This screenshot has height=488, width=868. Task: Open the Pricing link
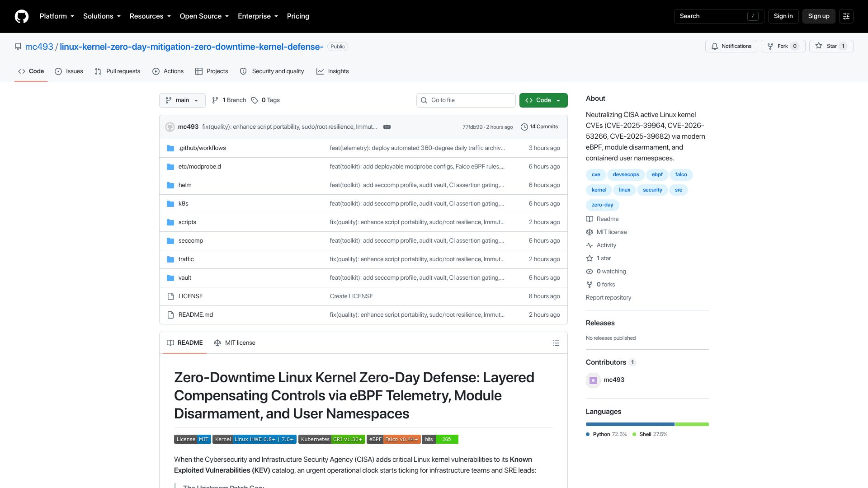(x=298, y=16)
